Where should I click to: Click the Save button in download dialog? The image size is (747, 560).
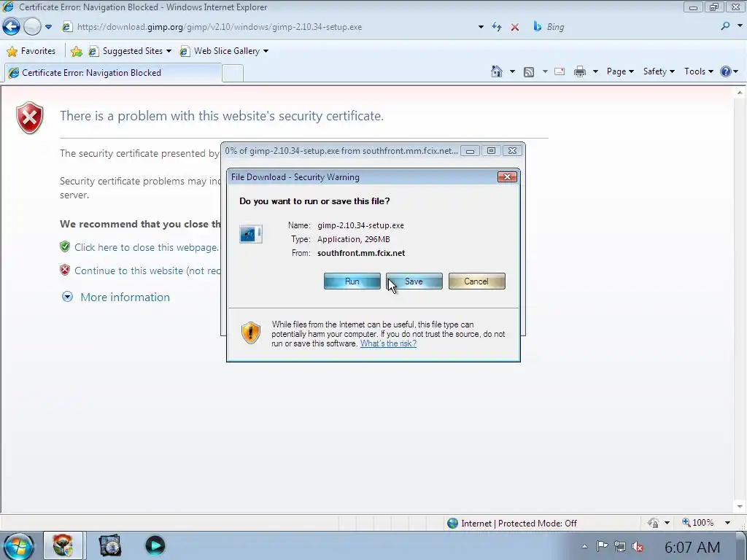(414, 281)
